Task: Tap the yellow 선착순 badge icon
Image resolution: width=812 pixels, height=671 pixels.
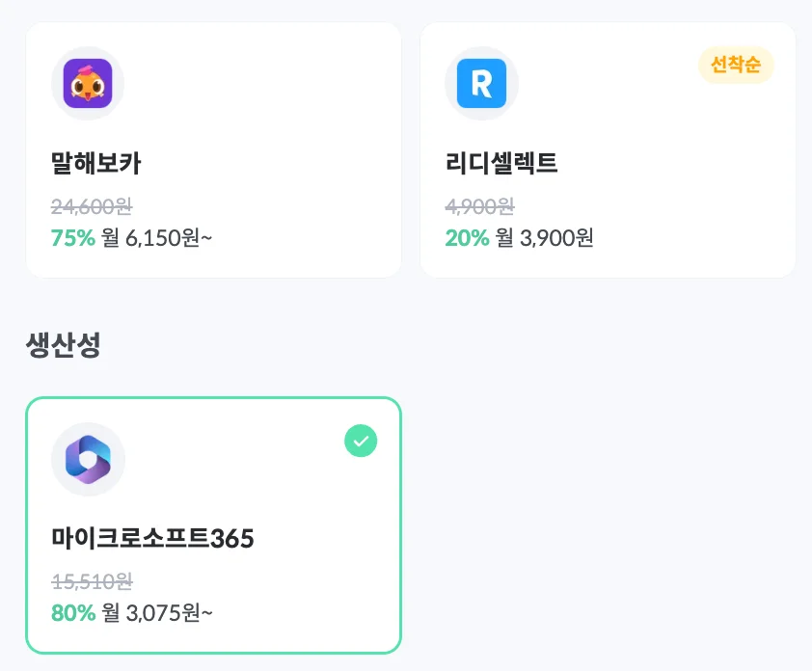Action: coord(736,66)
